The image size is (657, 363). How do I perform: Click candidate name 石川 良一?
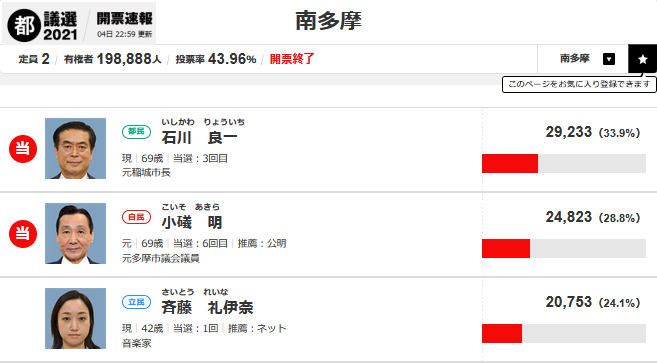[x=199, y=137]
